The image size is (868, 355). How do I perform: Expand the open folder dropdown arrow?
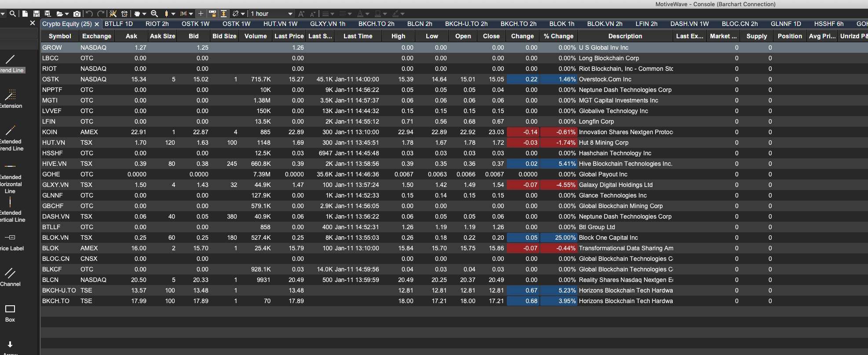tap(67, 14)
